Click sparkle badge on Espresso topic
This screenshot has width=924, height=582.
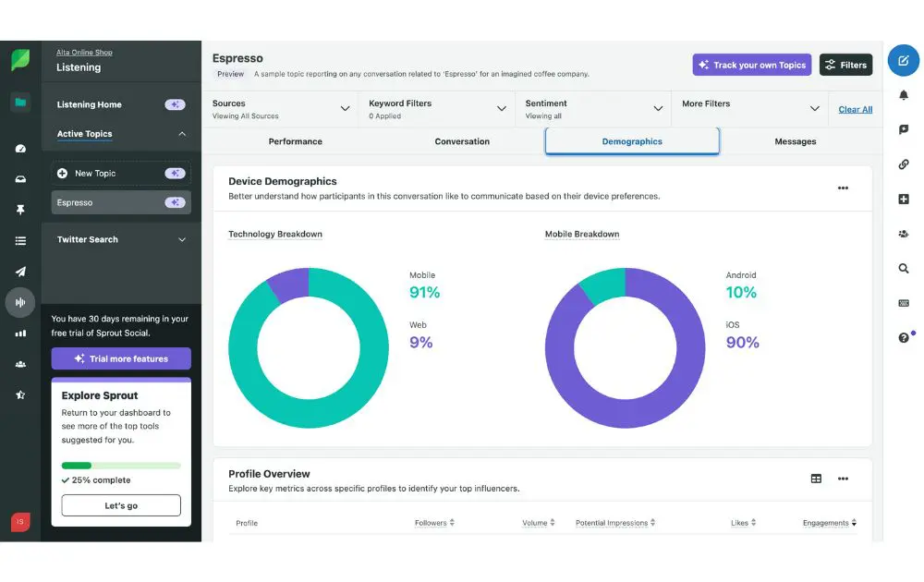click(x=175, y=202)
